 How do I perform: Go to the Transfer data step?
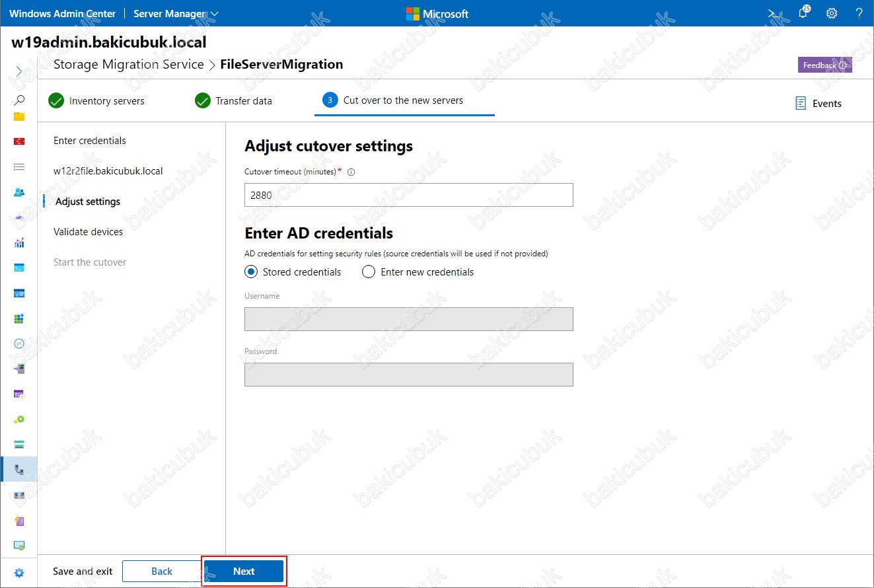point(234,101)
